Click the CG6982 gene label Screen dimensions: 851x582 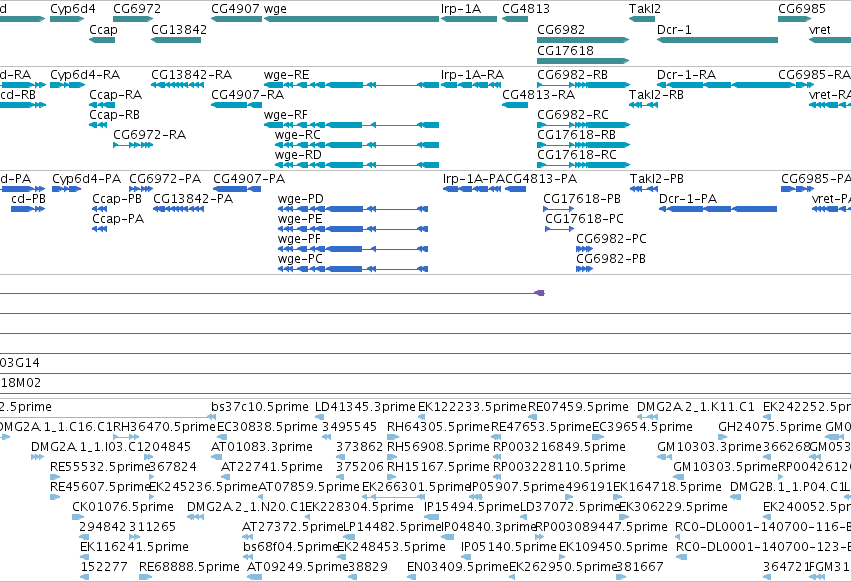coord(561,29)
